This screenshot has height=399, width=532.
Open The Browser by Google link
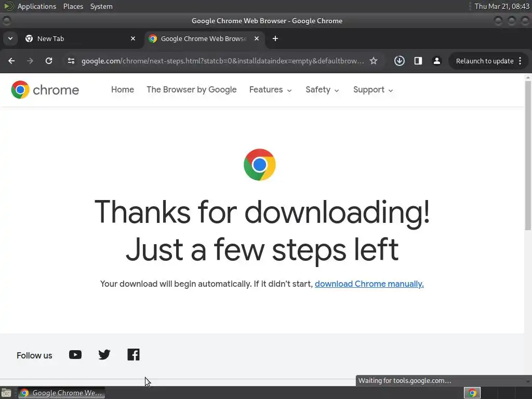[x=192, y=89]
